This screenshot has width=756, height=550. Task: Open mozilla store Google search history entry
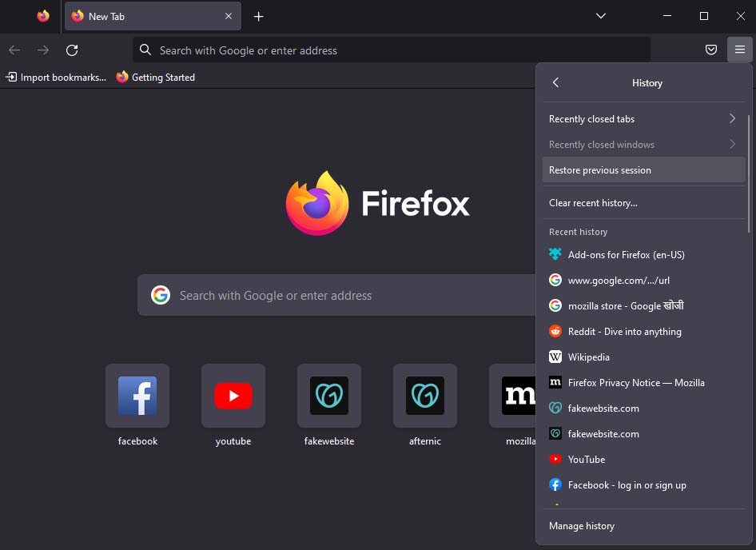coord(643,305)
